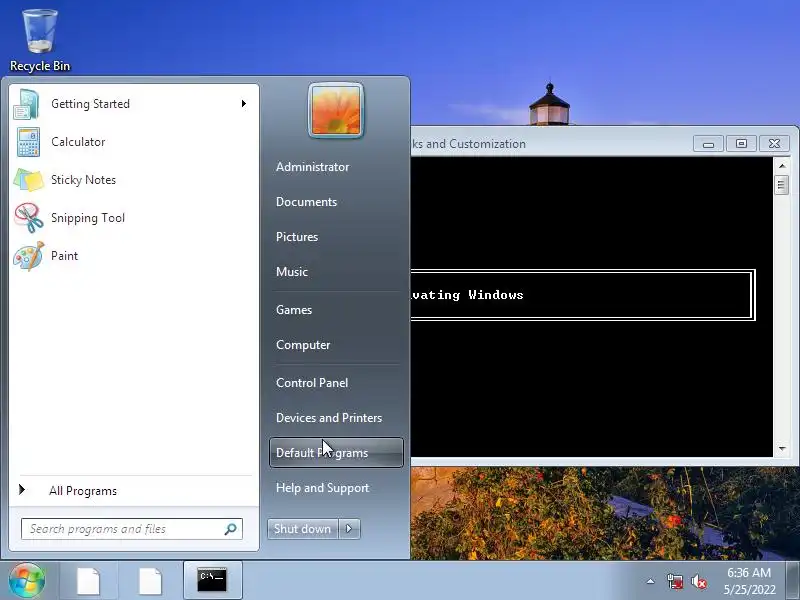Open Computer from Start menu
This screenshot has width=800, height=600.
[x=303, y=345]
